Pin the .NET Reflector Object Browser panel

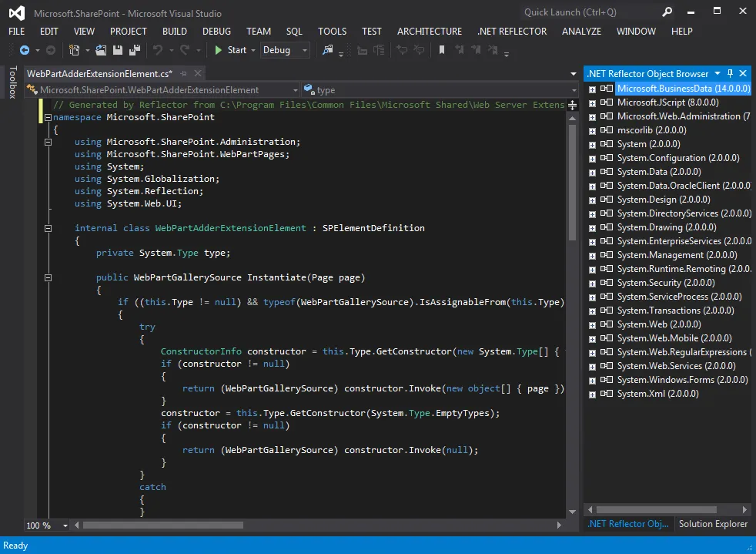[731, 73]
